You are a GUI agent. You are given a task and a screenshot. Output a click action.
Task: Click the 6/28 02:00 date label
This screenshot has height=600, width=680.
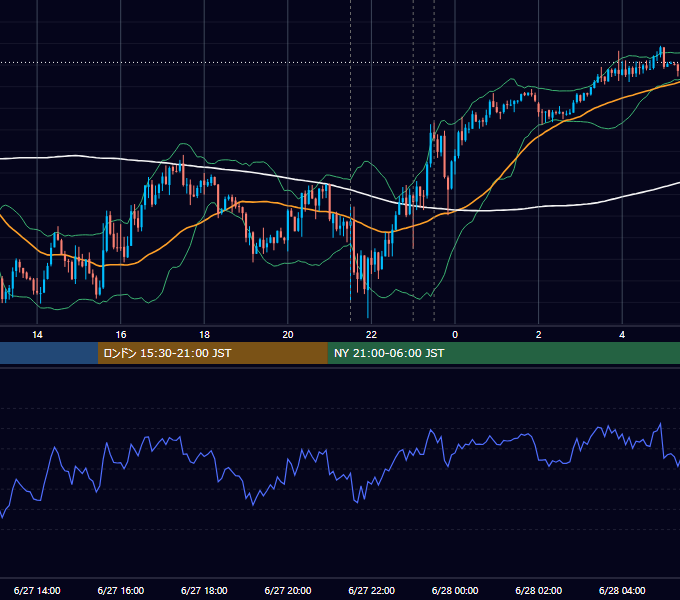[x=539, y=590]
